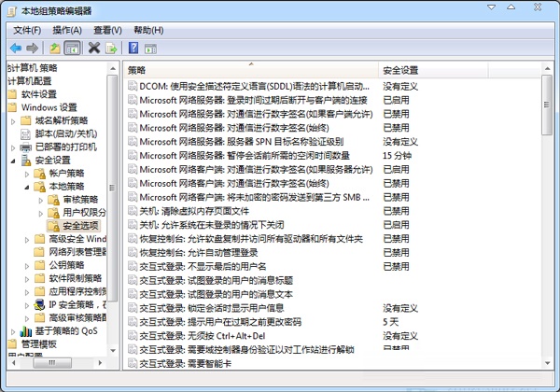The width and height of the screenshot is (560, 392).
Task: Open the 文件(F) menu
Action: coord(28,30)
